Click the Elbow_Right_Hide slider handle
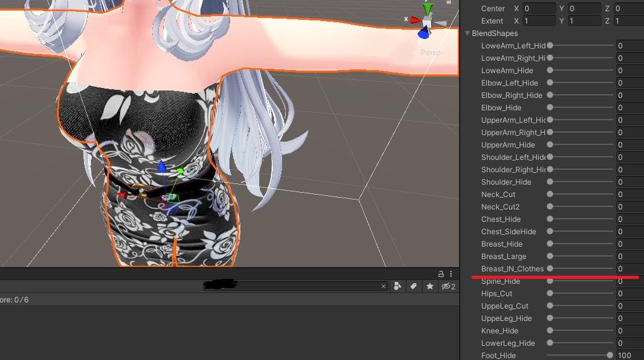 [550, 95]
